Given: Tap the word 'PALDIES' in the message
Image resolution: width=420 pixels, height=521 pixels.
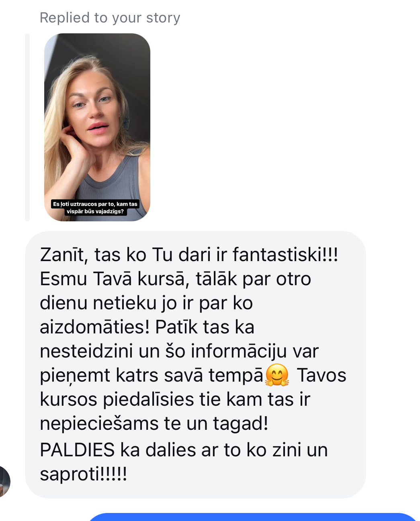Looking at the screenshot, I should point(77,450).
